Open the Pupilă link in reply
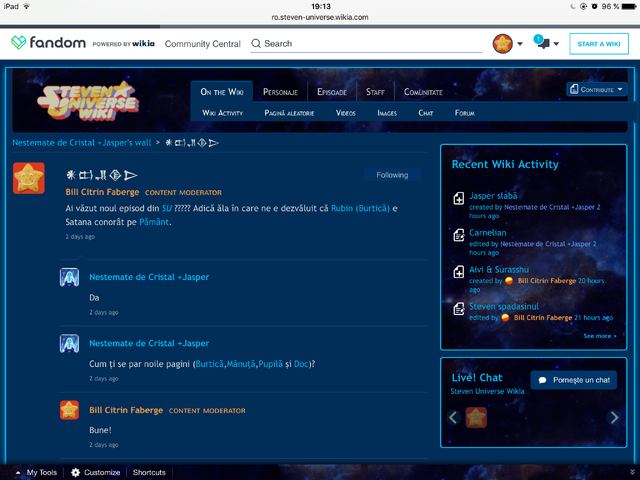 coord(270,364)
